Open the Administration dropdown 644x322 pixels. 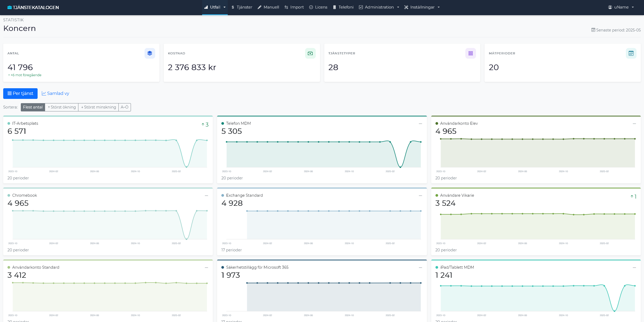click(379, 7)
